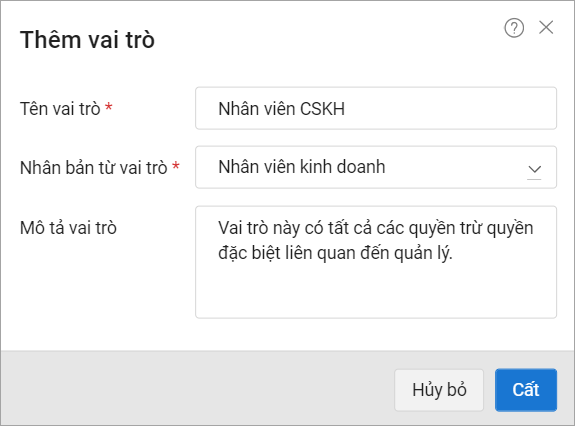Click the gray footer bar beside Hủy bỏ
575x426 pixels.
pos(198,389)
